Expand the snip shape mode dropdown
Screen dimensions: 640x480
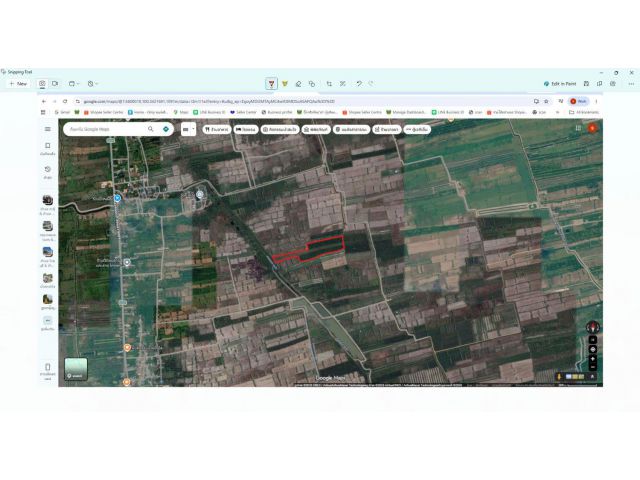74,83
